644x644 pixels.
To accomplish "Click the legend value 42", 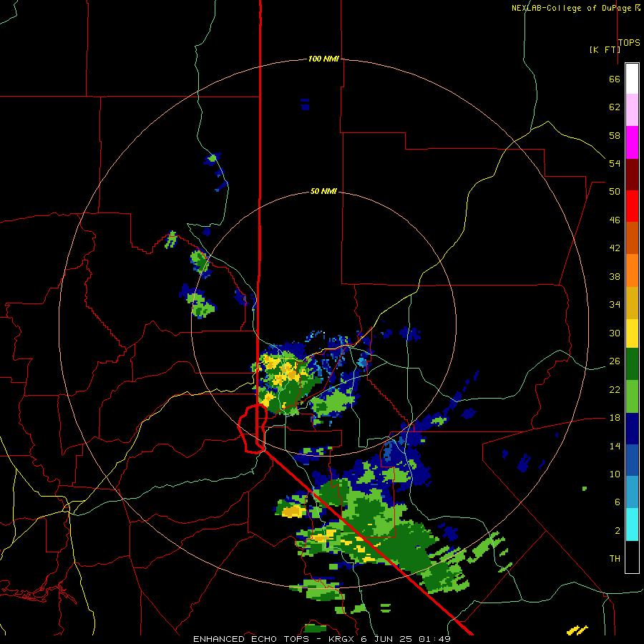I will [x=615, y=248].
